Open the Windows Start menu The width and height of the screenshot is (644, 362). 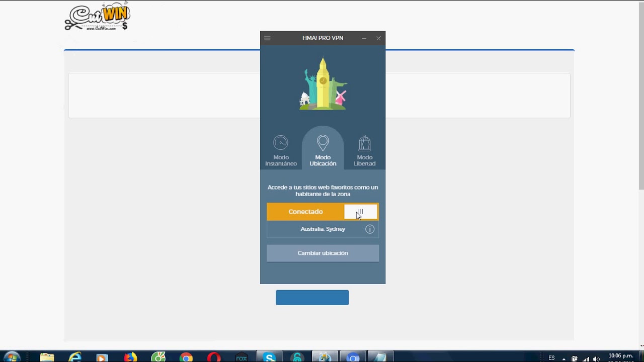point(12,357)
